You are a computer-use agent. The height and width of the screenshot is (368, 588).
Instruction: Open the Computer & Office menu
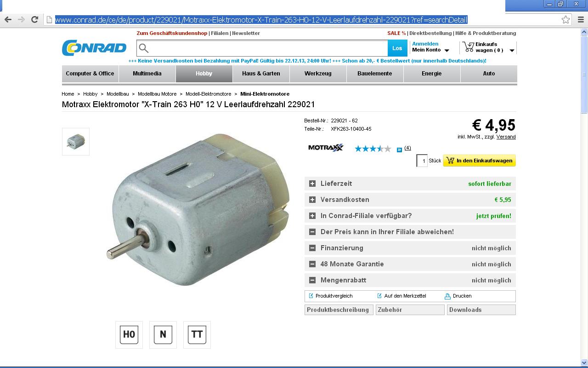coord(90,74)
